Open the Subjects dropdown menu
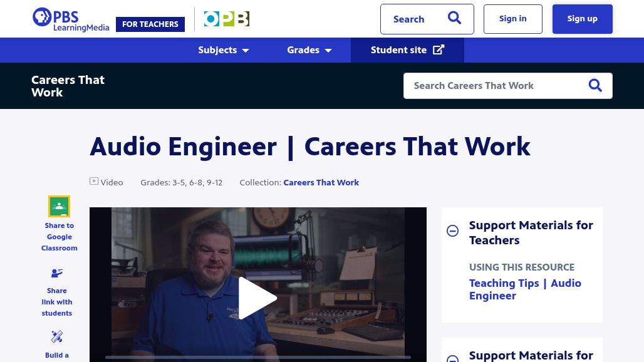The width and height of the screenshot is (644, 362). (x=224, y=50)
